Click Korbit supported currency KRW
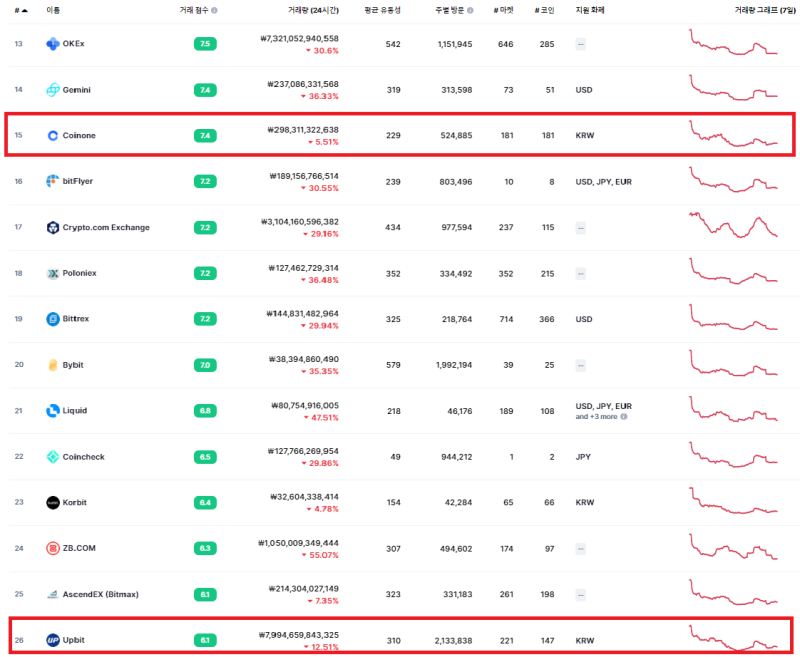 pyautogui.click(x=585, y=502)
